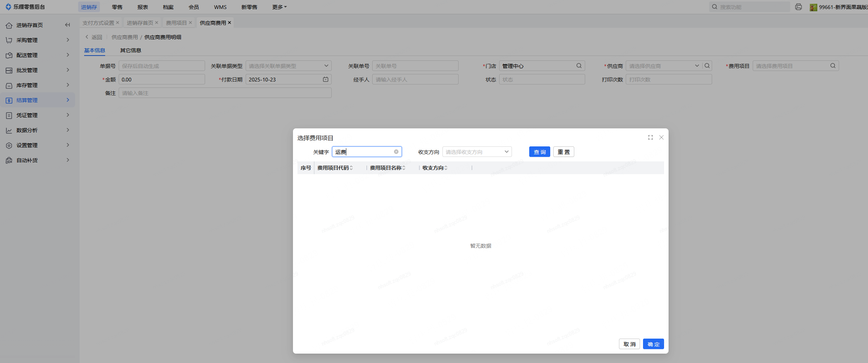Click the printer icon in top bar

pos(798,7)
